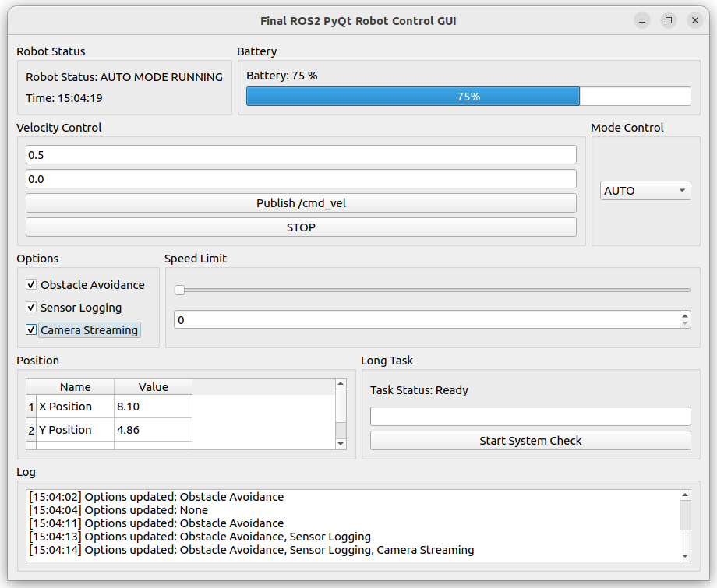The height and width of the screenshot is (588, 717).
Task: Click the empty task progress bar
Action: [x=531, y=416]
